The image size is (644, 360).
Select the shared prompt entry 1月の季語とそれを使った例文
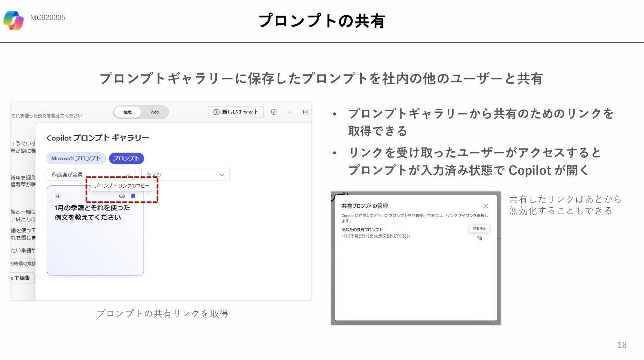click(376, 236)
